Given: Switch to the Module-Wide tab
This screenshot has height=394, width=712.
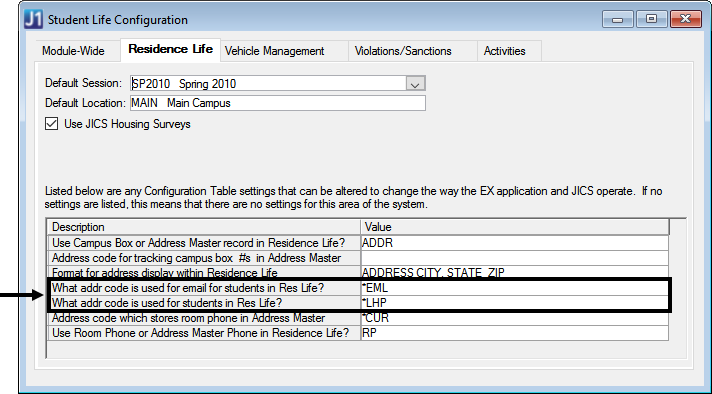Looking at the screenshot, I should pyautogui.click(x=73, y=51).
